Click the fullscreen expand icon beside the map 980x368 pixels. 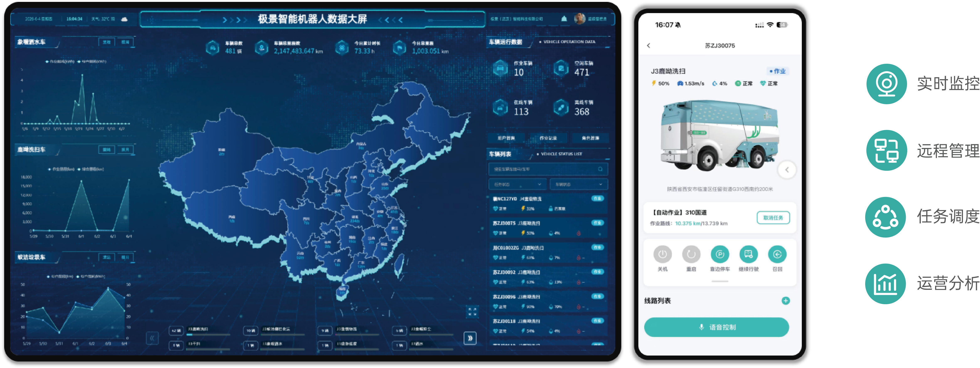(x=472, y=311)
